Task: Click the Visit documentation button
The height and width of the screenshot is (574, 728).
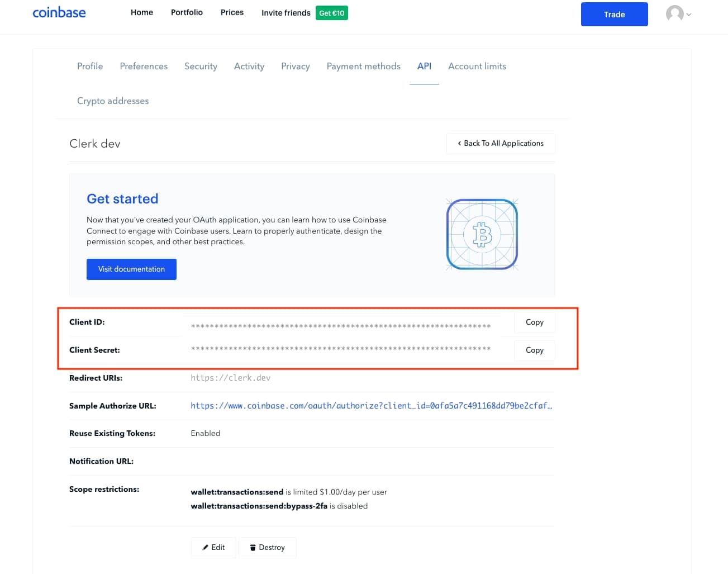Action: [x=131, y=269]
